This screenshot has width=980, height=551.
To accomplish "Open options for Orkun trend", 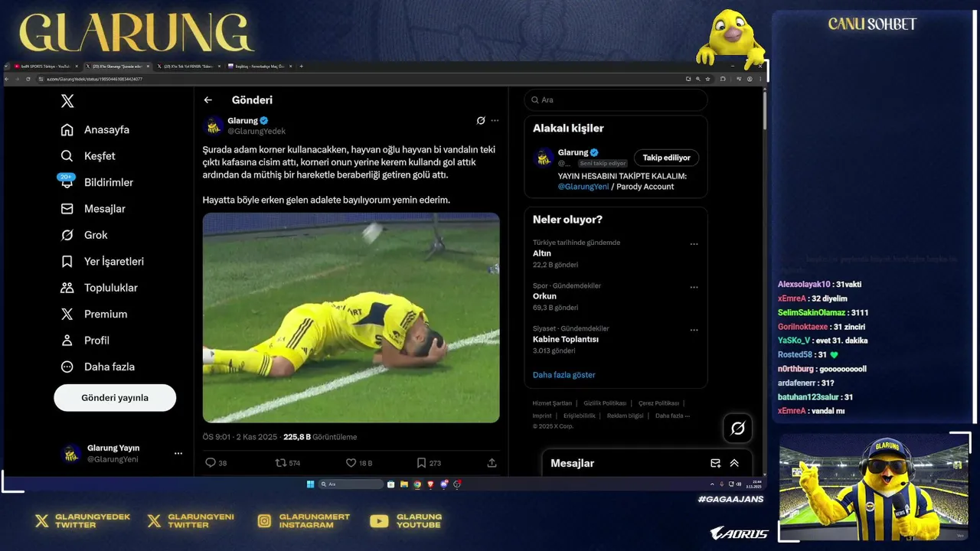I will (x=694, y=288).
